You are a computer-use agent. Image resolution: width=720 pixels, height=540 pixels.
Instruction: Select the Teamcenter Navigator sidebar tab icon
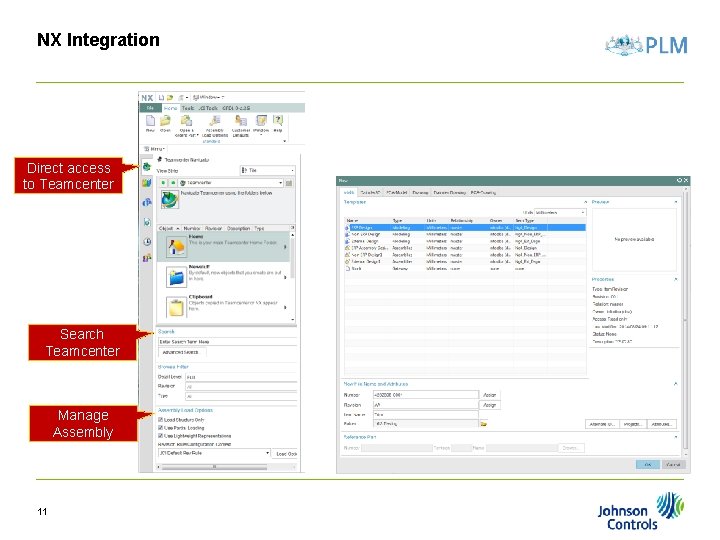pyautogui.click(x=146, y=166)
